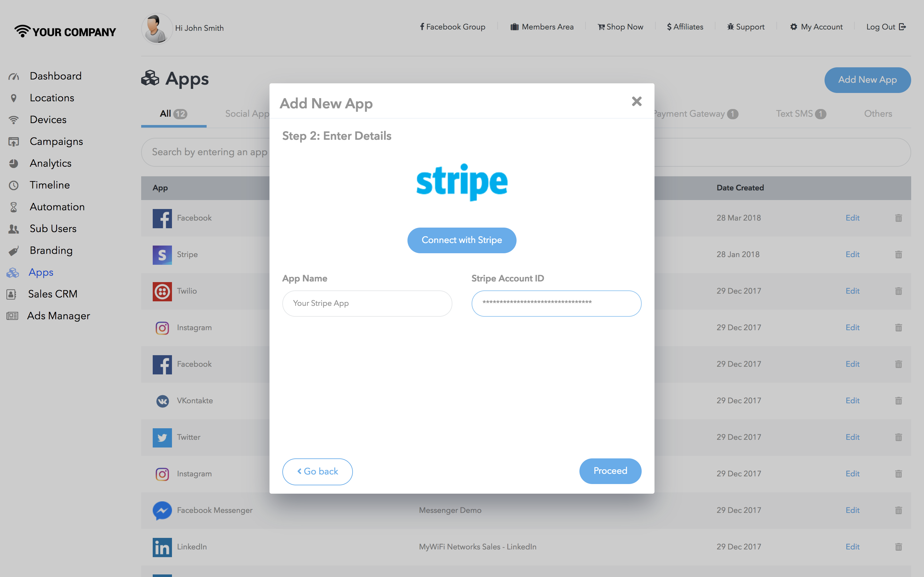Viewport: 924px width, 577px height.
Task: Click Connect with Stripe button
Action: pyautogui.click(x=462, y=240)
